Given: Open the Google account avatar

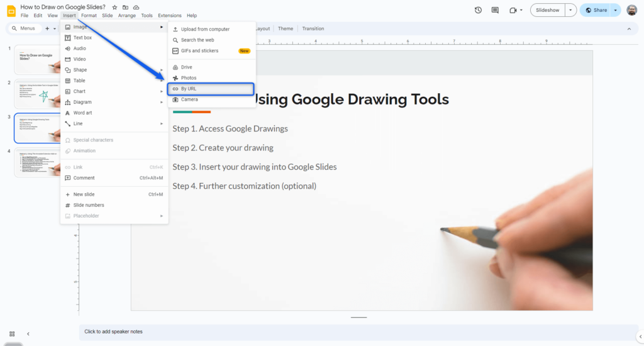Looking at the screenshot, I should [x=631, y=10].
